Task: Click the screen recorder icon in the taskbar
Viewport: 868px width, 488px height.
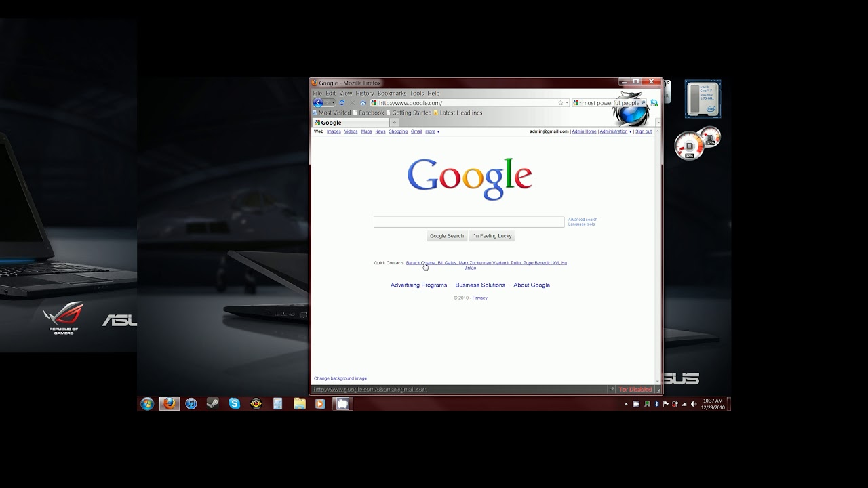Action: coord(342,404)
